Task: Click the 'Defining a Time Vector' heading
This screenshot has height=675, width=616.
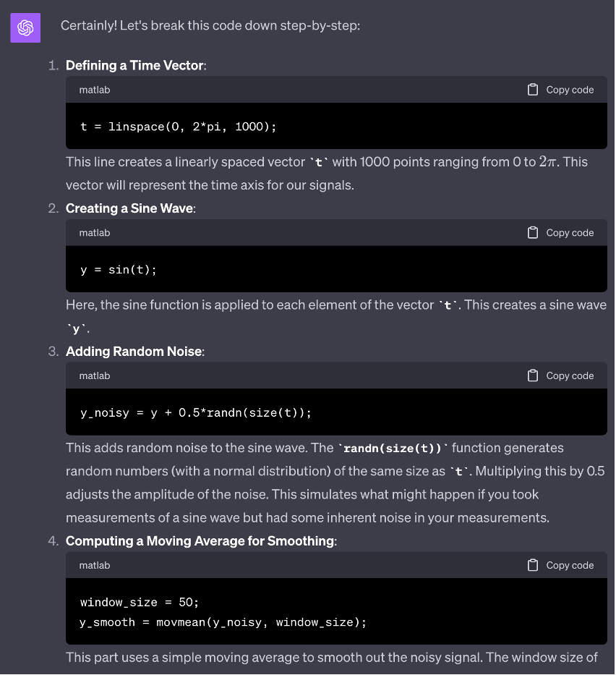Action: tap(135, 65)
